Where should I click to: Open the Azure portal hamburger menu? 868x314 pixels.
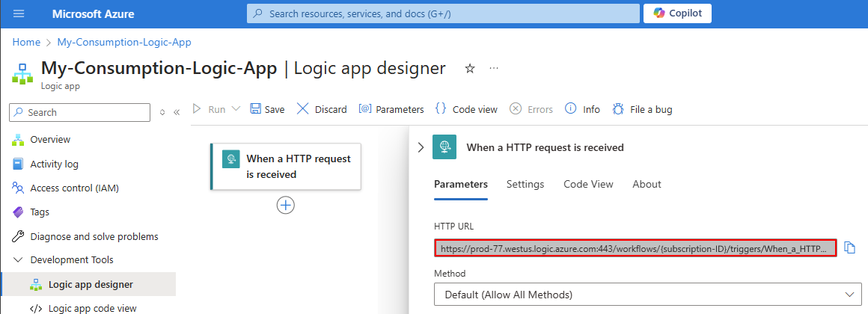19,13
